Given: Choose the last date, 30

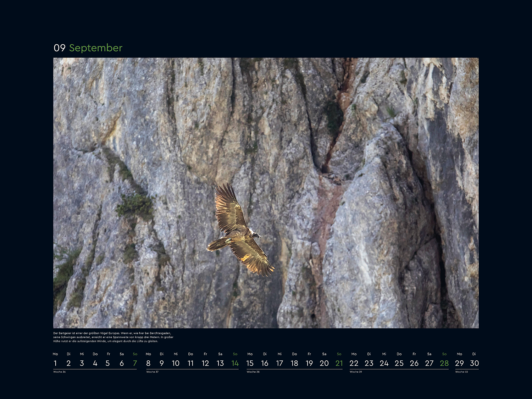Looking at the screenshot, I should coord(474,363).
